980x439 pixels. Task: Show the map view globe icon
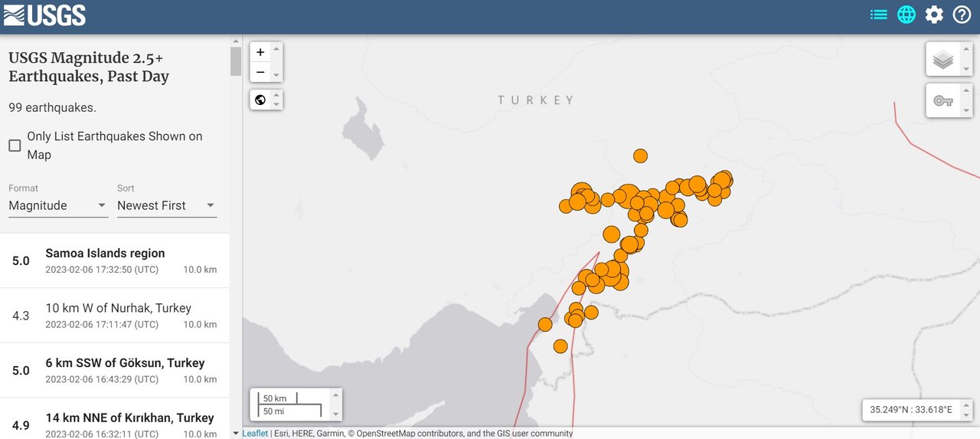[906, 15]
